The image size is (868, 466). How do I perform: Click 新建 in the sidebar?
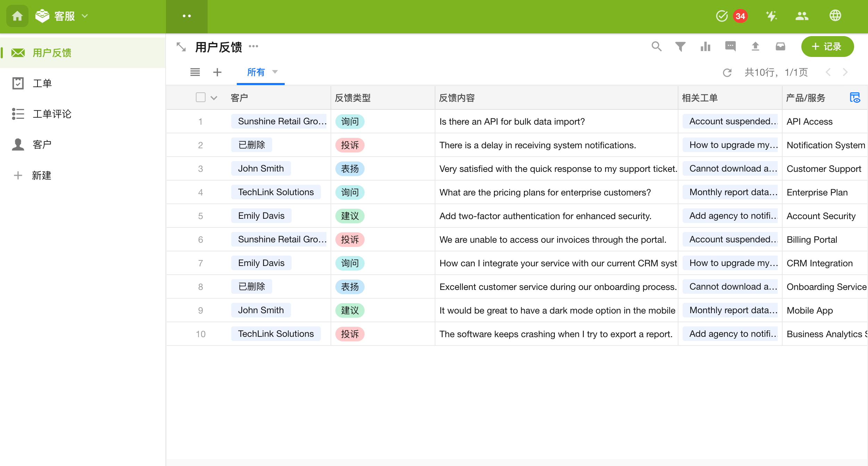tap(41, 175)
